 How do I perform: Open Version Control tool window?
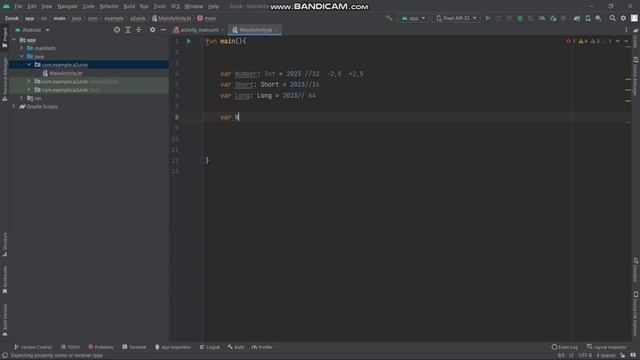pos(33,347)
